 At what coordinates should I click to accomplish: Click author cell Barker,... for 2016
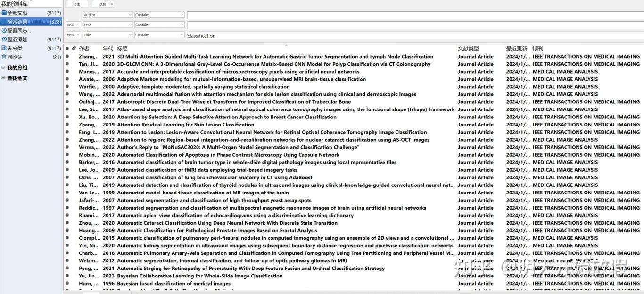tap(89, 162)
